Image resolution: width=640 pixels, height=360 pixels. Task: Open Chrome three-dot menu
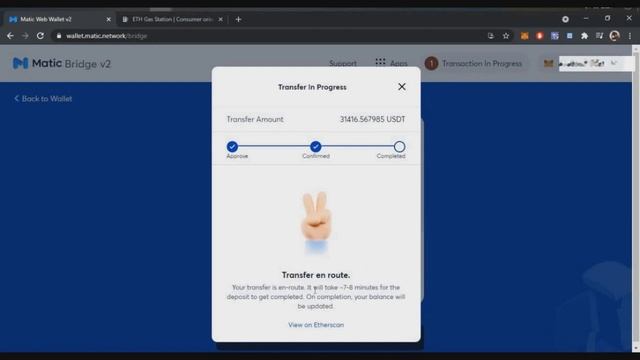(630, 36)
